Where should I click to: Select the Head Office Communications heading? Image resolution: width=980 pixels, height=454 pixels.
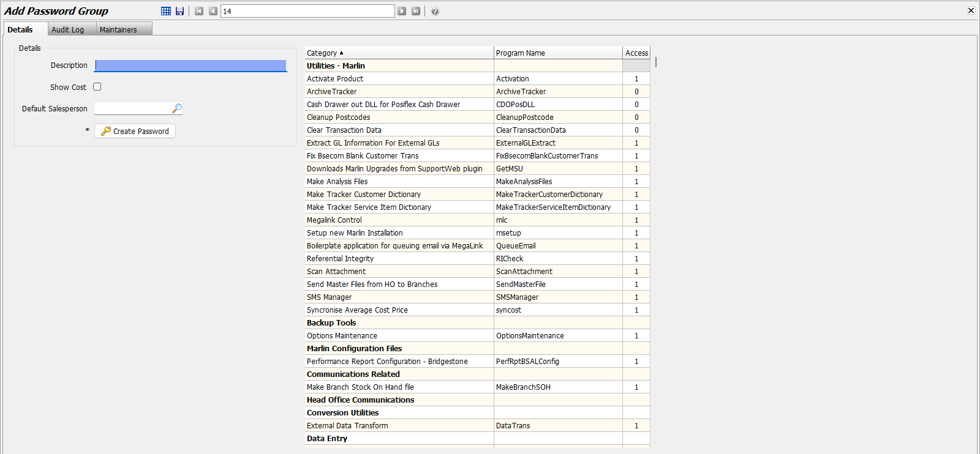point(477,400)
